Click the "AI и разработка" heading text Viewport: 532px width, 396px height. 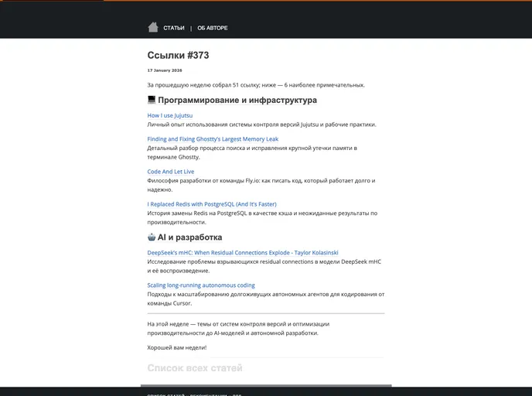coord(189,237)
